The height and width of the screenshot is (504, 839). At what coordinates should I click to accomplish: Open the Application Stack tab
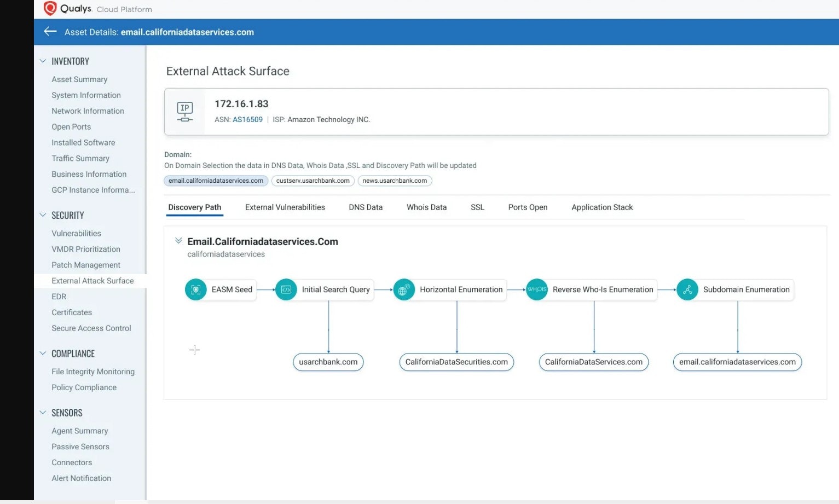click(602, 207)
